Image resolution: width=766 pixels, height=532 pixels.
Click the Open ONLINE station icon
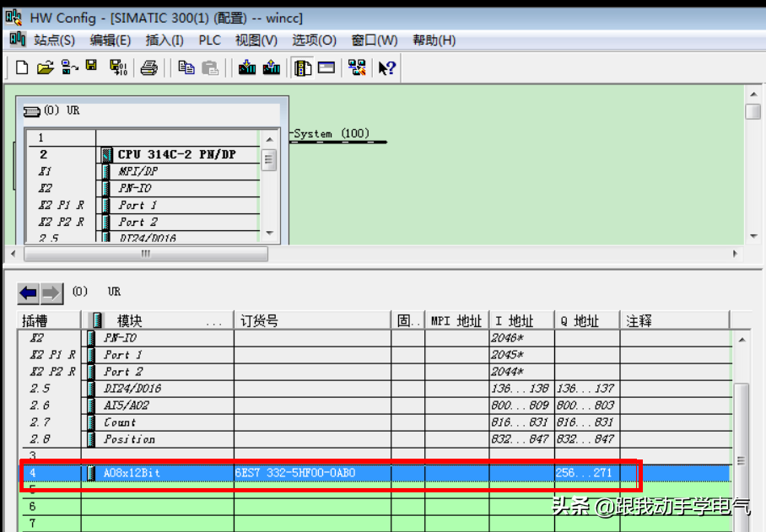point(69,67)
